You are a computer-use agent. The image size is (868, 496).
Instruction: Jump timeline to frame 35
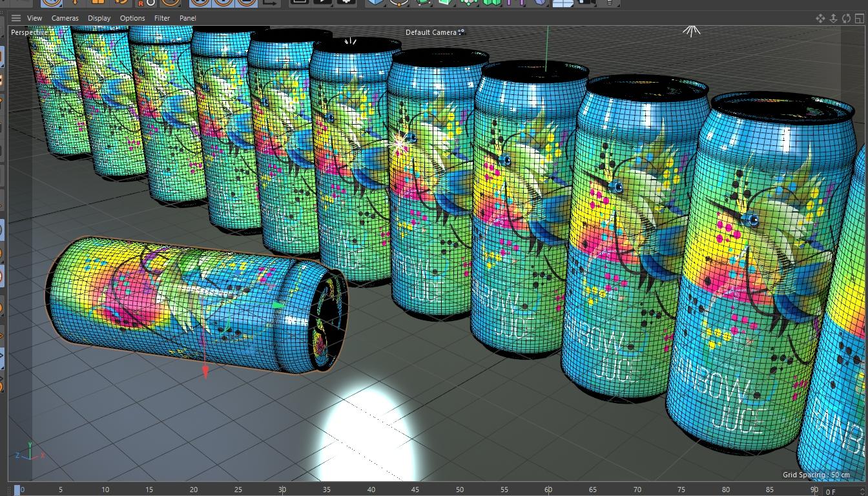[327, 490]
